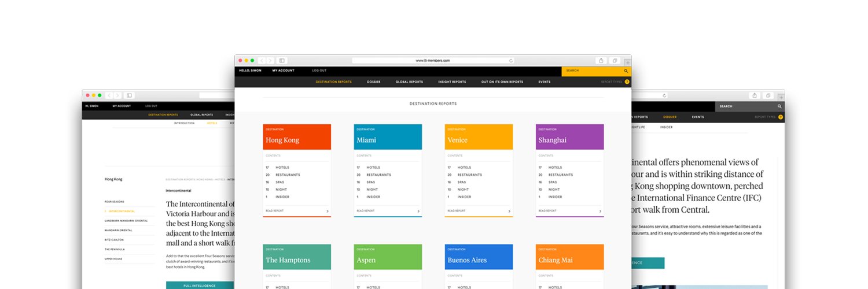
Task: Click Read Report on Miami card
Action: click(x=366, y=211)
